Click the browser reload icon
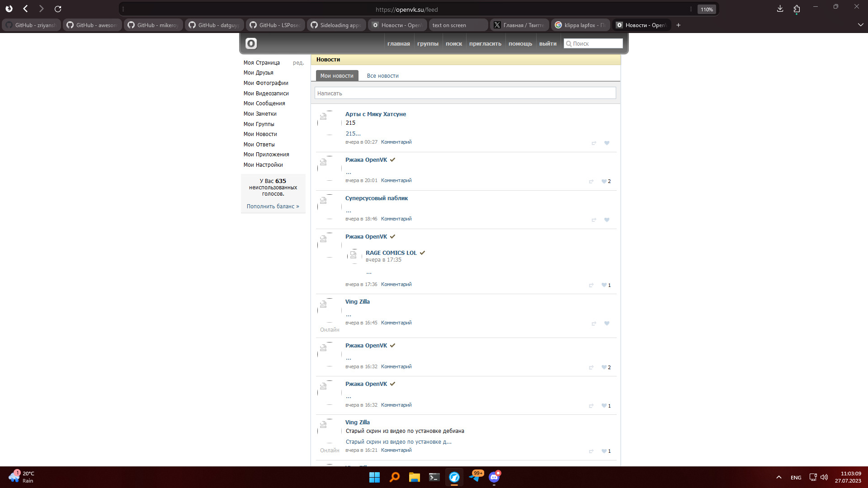 coord(58,9)
